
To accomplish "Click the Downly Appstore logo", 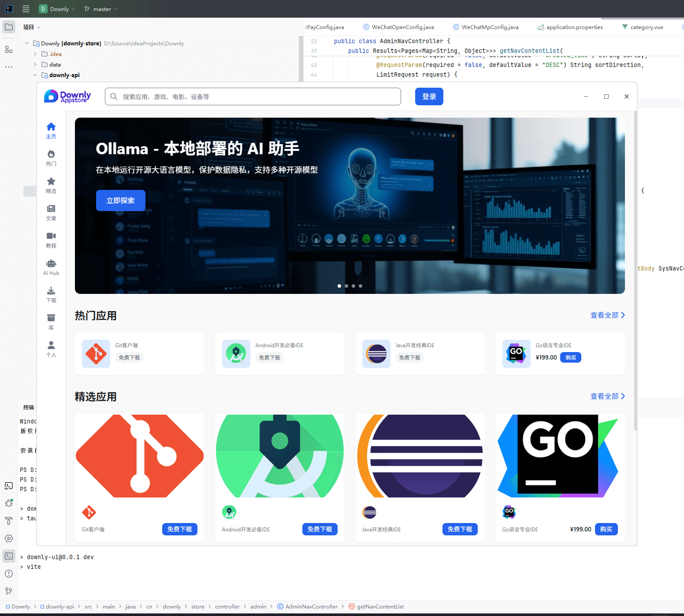I will click(67, 96).
